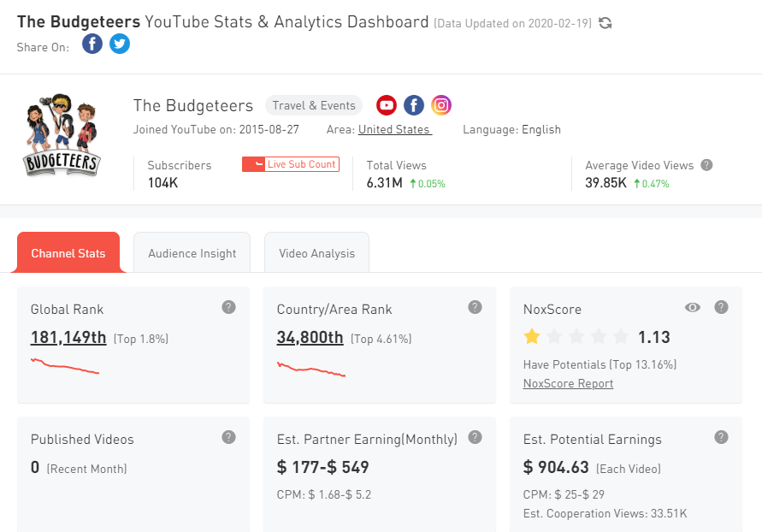Click the refresh data icon next to update date
This screenshot has width=762, height=532.
pyautogui.click(x=605, y=23)
